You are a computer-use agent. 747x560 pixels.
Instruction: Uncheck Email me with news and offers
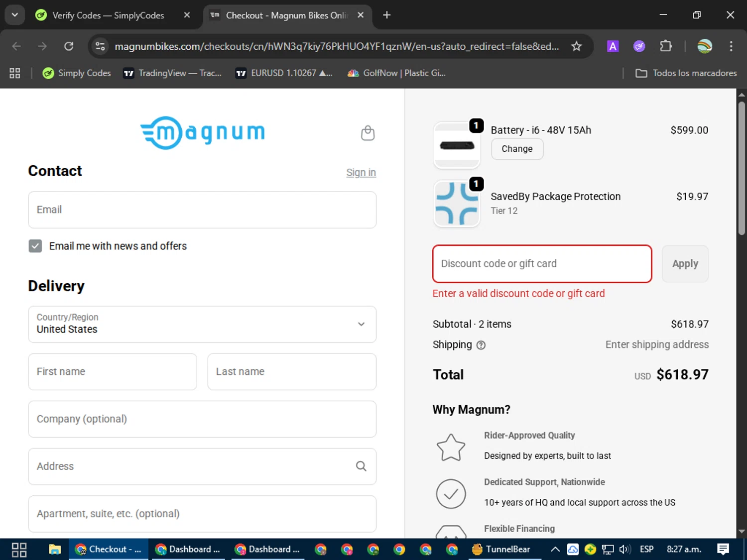coord(35,246)
